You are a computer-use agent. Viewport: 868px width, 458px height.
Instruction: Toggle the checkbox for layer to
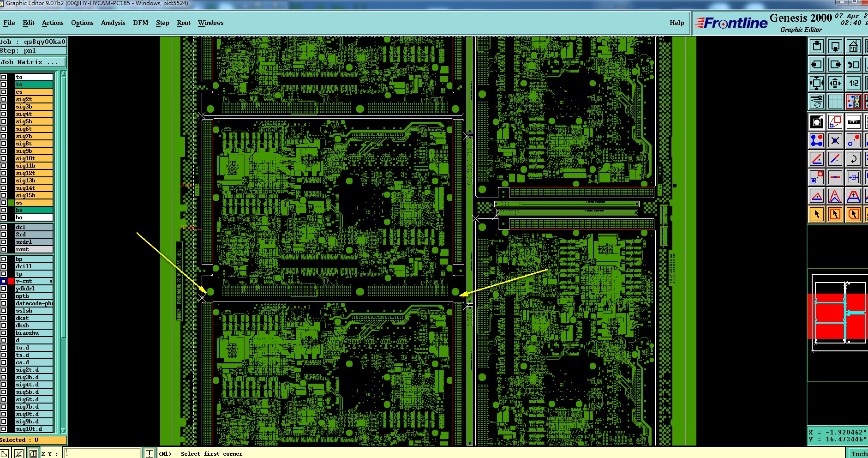[4, 77]
